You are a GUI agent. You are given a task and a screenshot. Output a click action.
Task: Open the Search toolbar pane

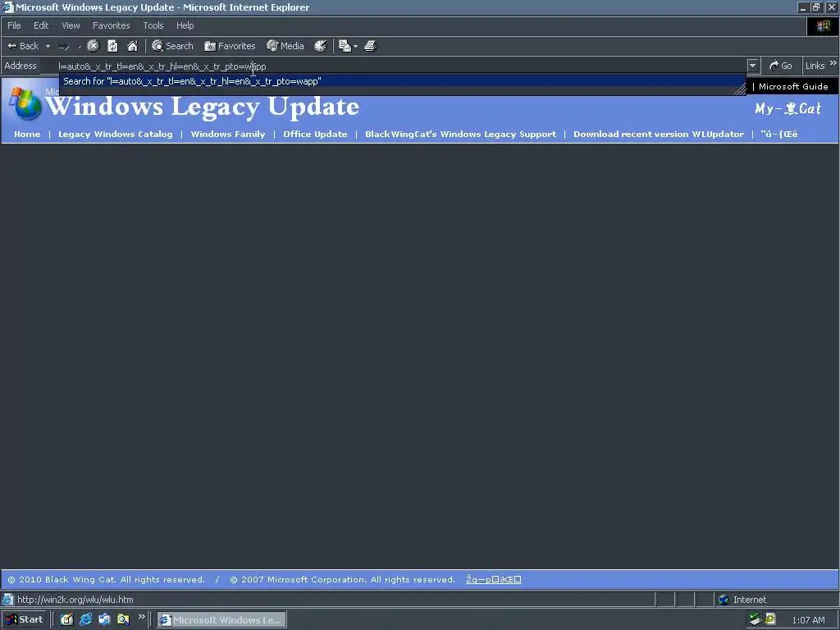pos(172,46)
